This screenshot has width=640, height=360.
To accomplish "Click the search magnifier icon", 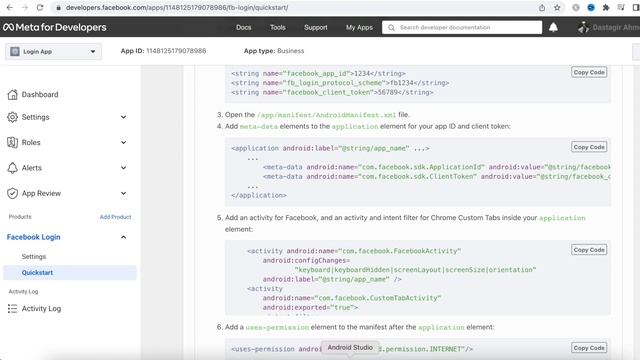I will coord(391,27).
